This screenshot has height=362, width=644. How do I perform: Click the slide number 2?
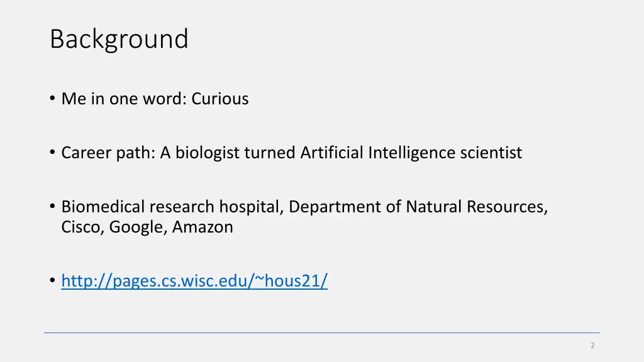tap(592, 346)
